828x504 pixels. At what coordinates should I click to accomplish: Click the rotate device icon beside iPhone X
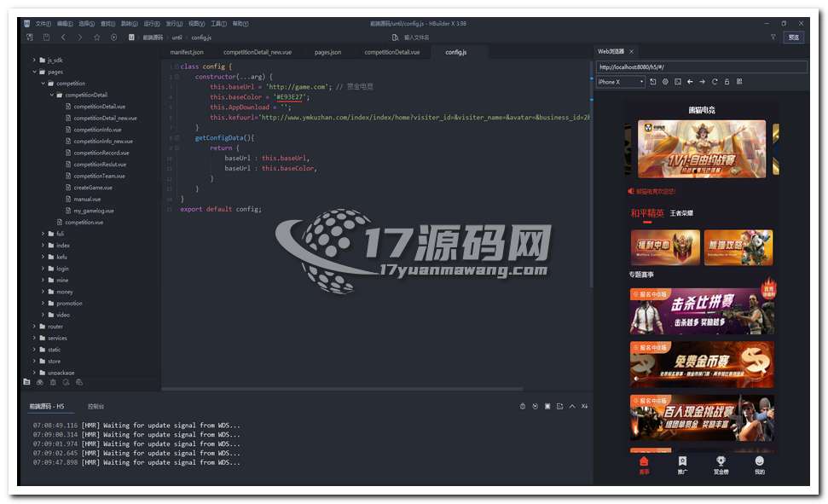(x=653, y=82)
